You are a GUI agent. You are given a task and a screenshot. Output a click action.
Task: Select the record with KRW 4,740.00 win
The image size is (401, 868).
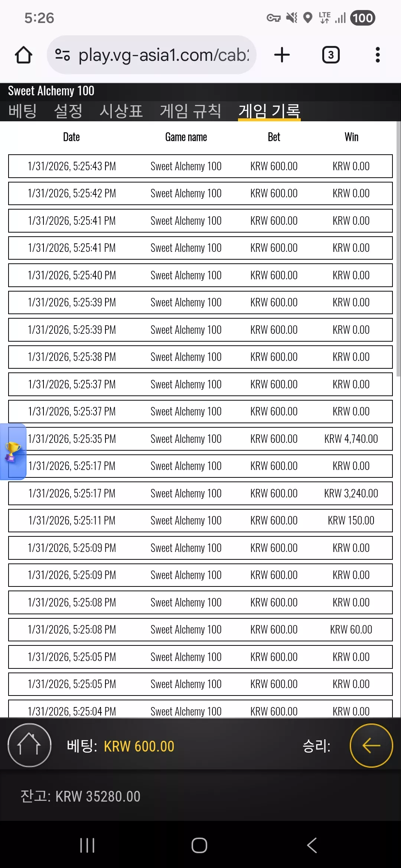click(200, 439)
